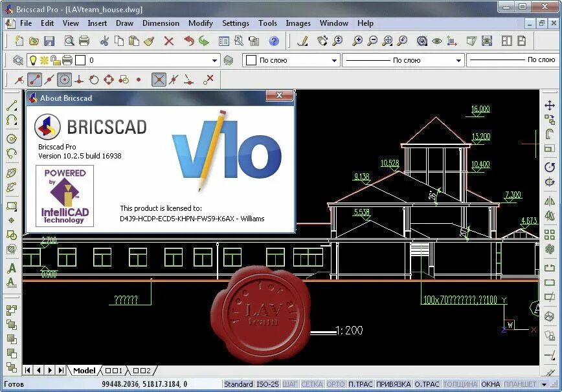Undo the last action with the red arrow
The width and height of the screenshot is (562, 392).
[189, 41]
